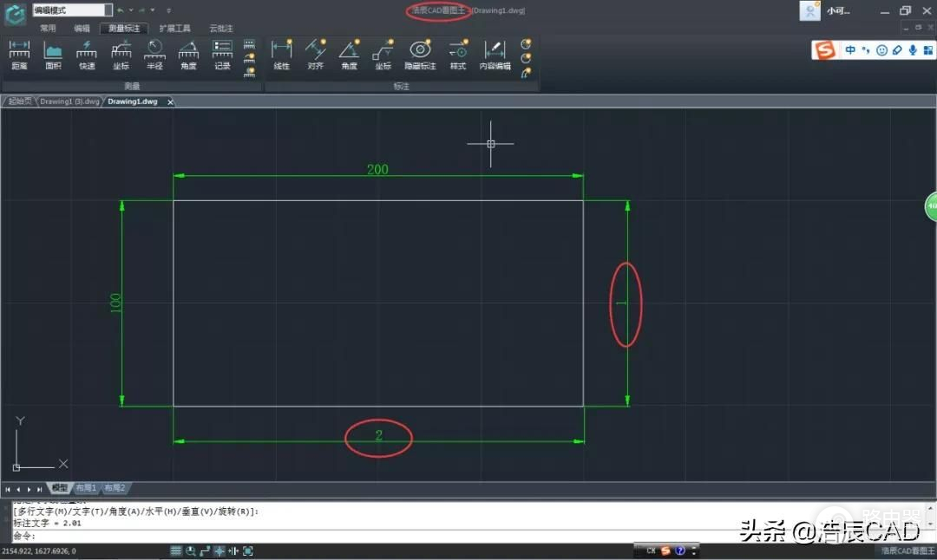937x560 pixels.
Task: Select the 距离 distance measure tool
Action: [x=19, y=55]
